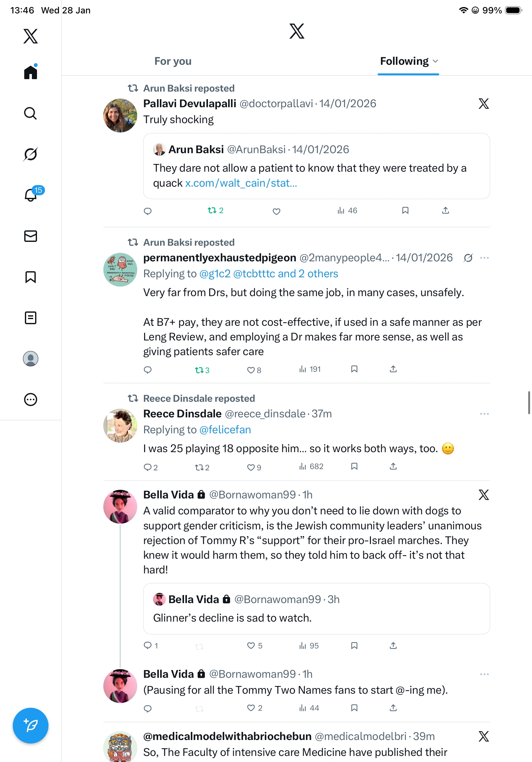Open notifications bell with 15 badge
Image resolution: width=532 pixels, height=762 pixels.
tap(31, 195)
